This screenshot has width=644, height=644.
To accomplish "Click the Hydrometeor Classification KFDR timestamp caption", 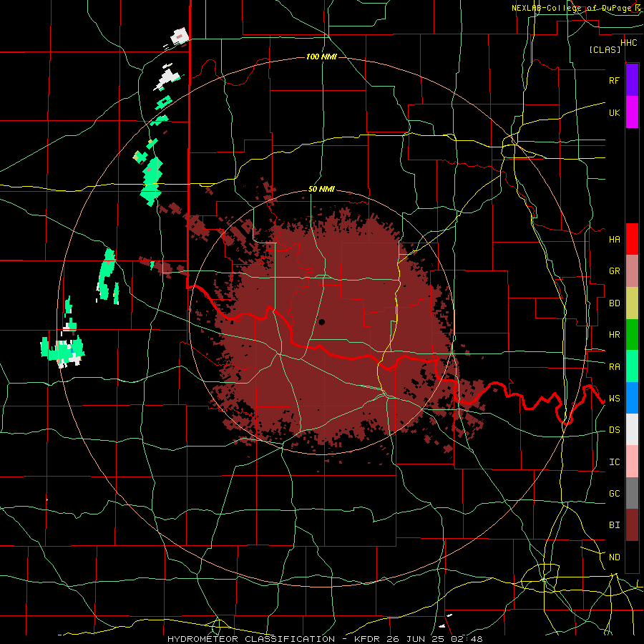I will click(x=325, y=639).
